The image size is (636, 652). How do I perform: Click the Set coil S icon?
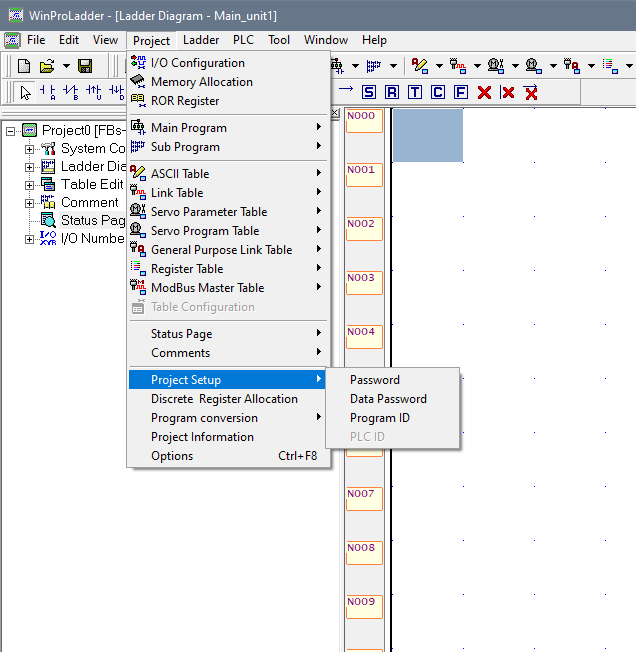369,92
